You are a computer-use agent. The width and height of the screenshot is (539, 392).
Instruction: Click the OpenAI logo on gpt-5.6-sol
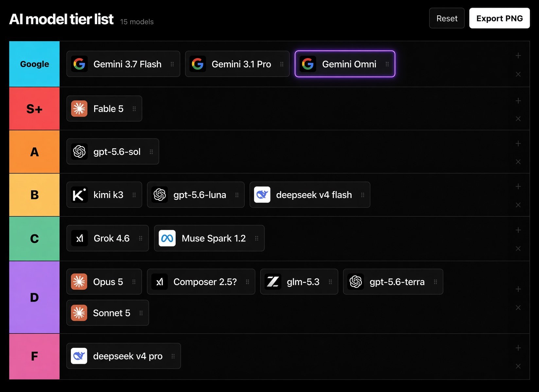(79, 152)
